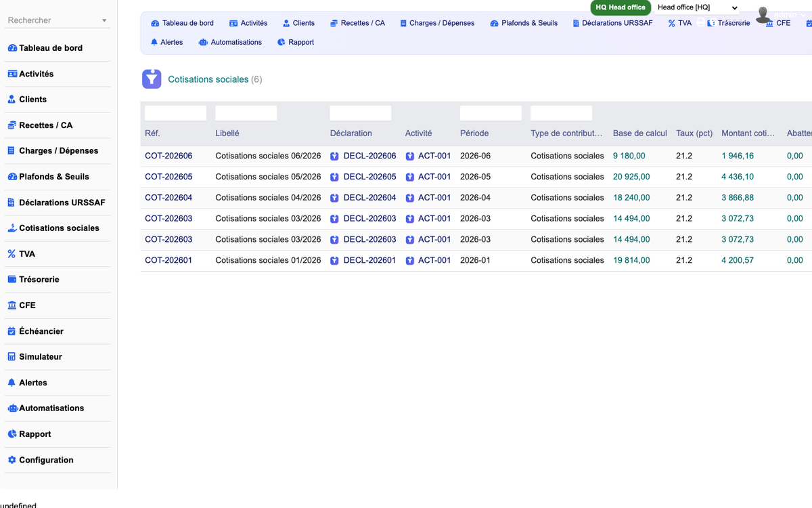Image resolution: width=812 pixels, height=508 pixels.
Task: Click the Échéancier calendar icon in the sidebar
Action: click(12, 331)
